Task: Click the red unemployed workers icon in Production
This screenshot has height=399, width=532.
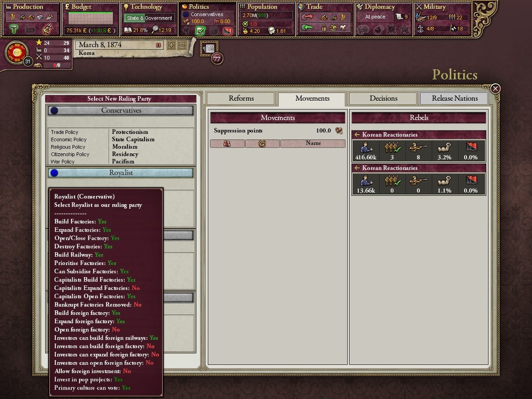Action: [x=47, y=29]
